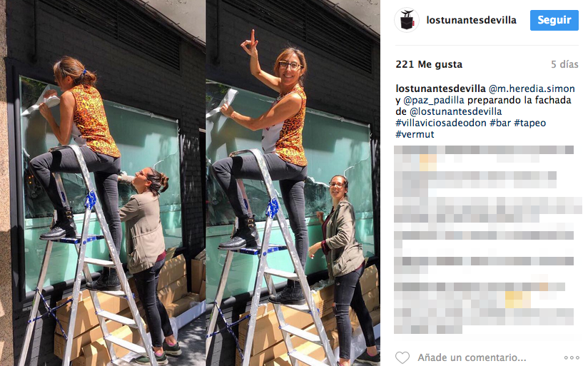Image resolution: width=588 pixels, height=366 pixels.
Task: Click the left photo of the collage
Action: 102,183
